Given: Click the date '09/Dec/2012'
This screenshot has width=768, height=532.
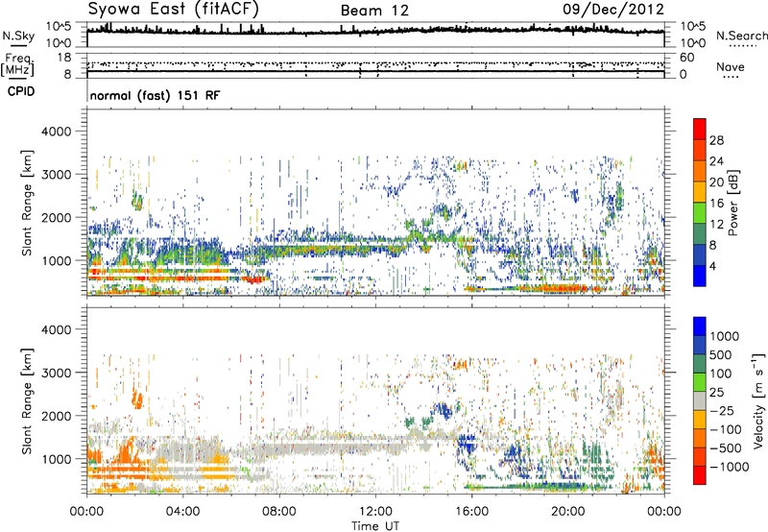Looking at the screenshot, I should (x=613, y=9).
